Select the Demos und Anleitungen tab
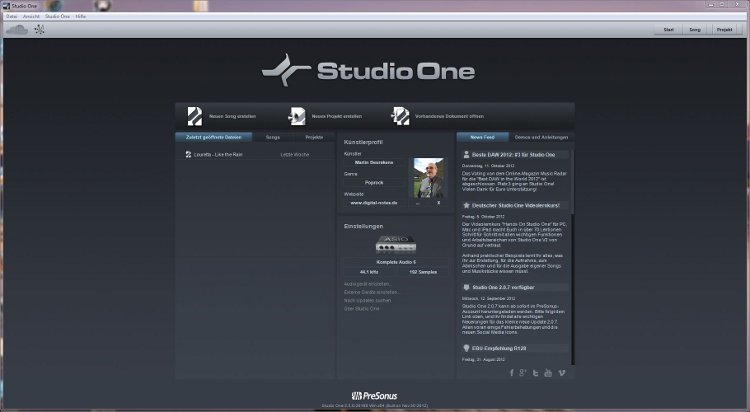The width and height of the screenshot is (750, 412). click(541, 137)
